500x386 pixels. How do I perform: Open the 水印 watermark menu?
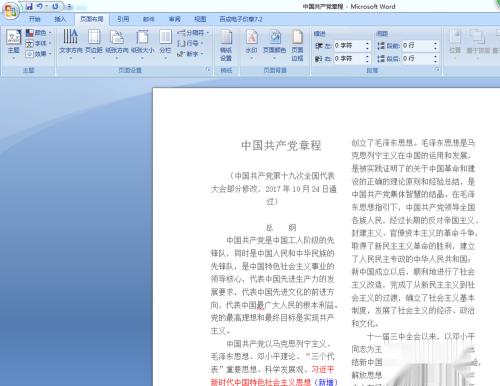point(252,45)
